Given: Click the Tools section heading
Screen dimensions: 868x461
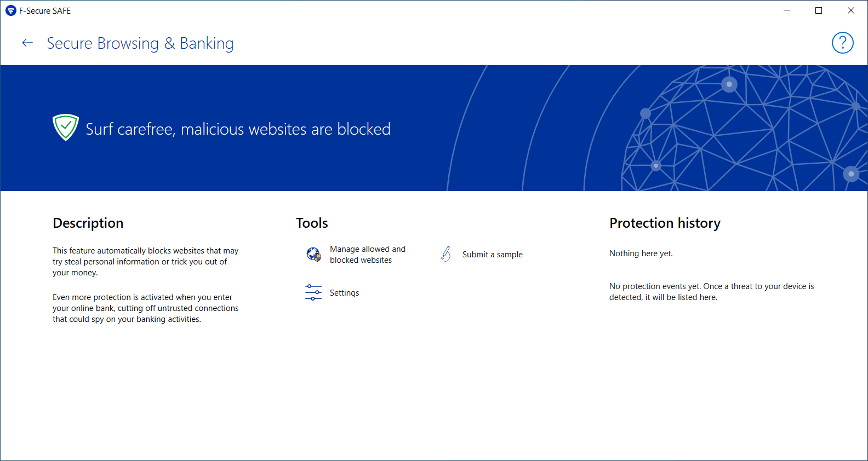Looking at the screenshot, I should coord(312,223).
